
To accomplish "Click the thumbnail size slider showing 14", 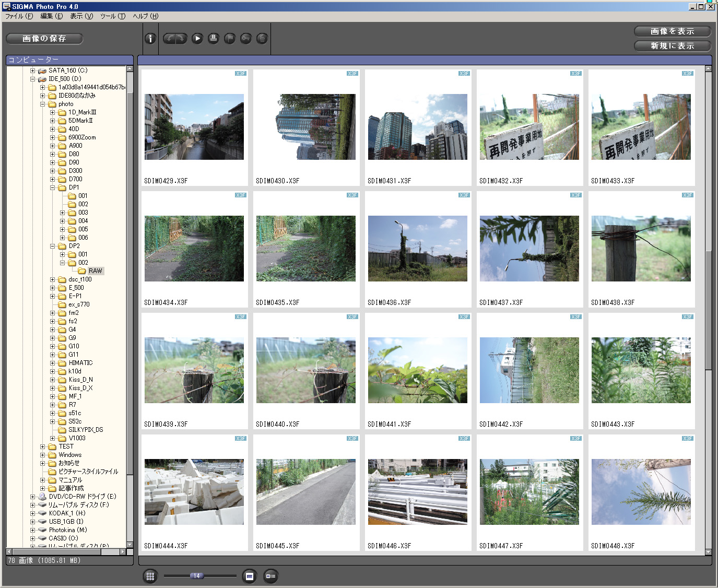I will click(x=196, y=575).
